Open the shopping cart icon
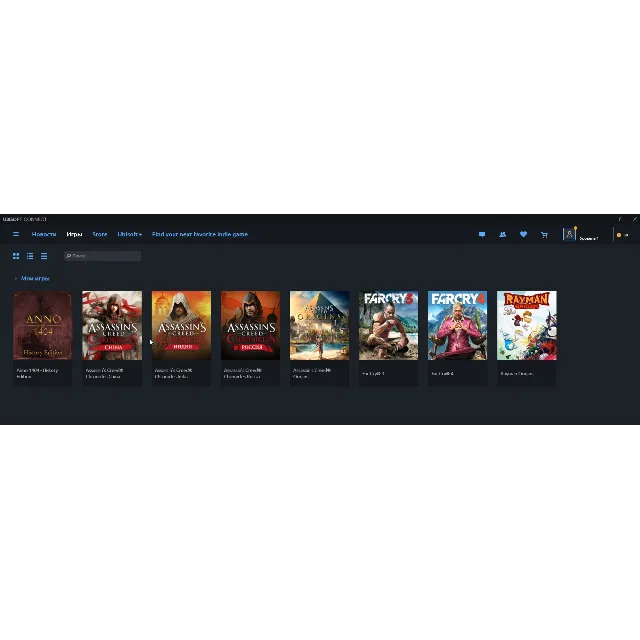This screenshot has width=640, height=640. coord(544,235)
